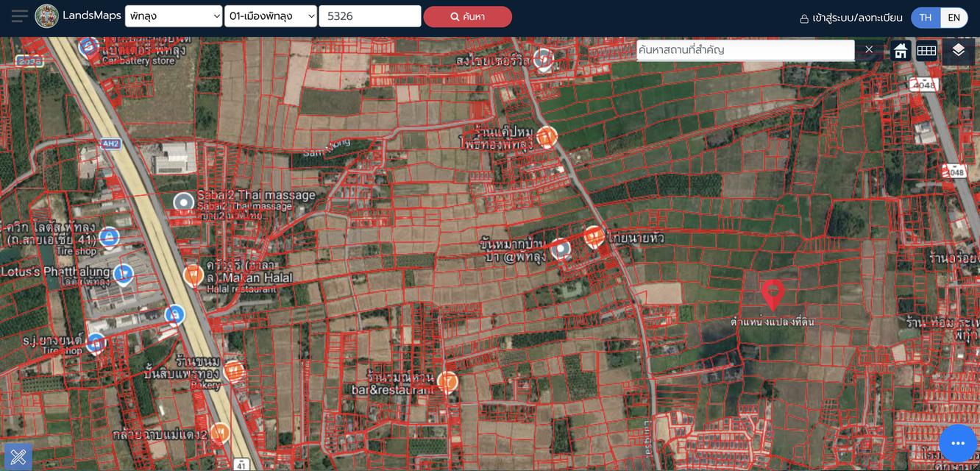980x471 pixels.
Task: Expand the district dropdown 01-เมืองพัทลุง
Action: [x=271, y=16]
